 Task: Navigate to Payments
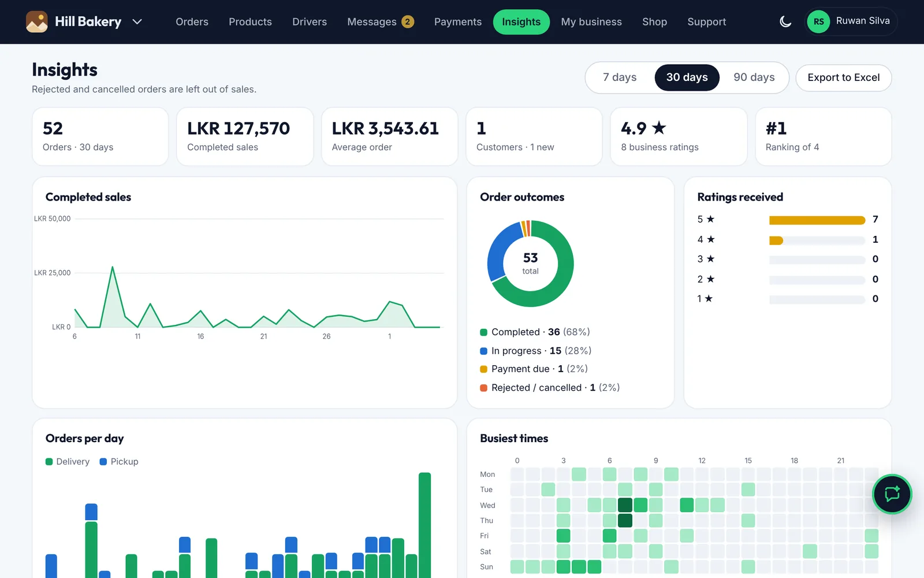(458, 22)
